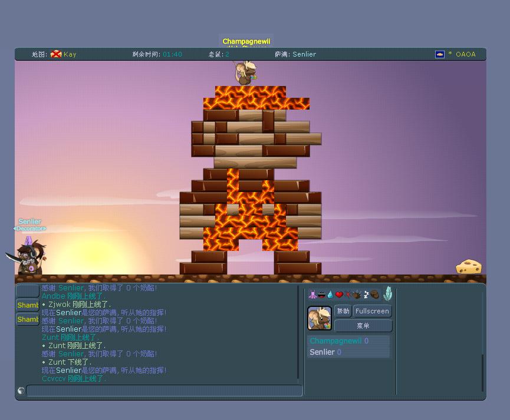Click the Fullscreen button
The width and height of the screenshot is (510, 420).
372,311
